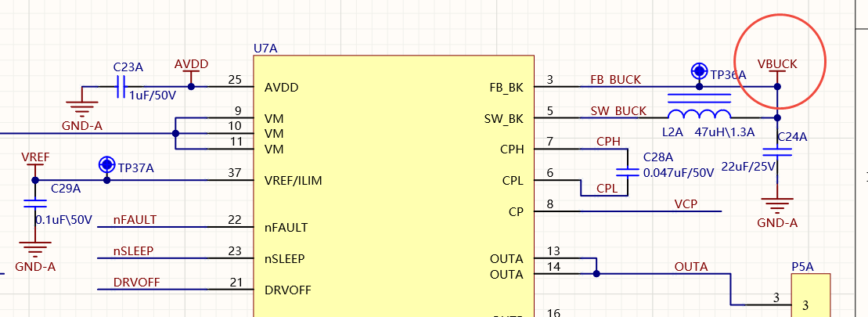868x317 pixels.
Task: Click the CPH net label above C28A
Action: point(608,142)
